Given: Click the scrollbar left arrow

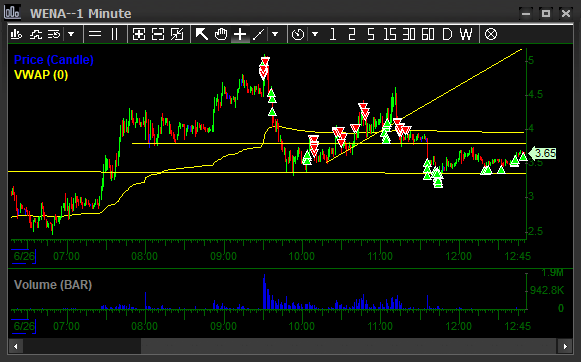Looking at the screenshot, I should coord(16,346).
